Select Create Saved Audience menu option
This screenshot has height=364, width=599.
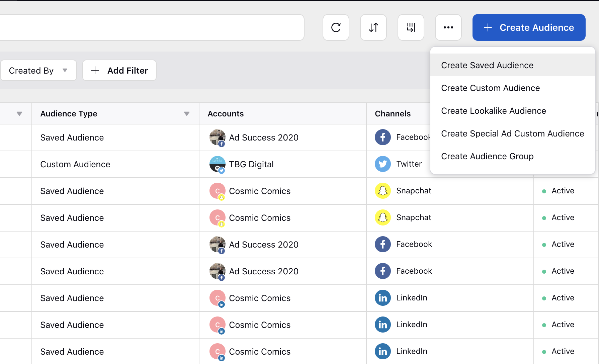[487, 65]
